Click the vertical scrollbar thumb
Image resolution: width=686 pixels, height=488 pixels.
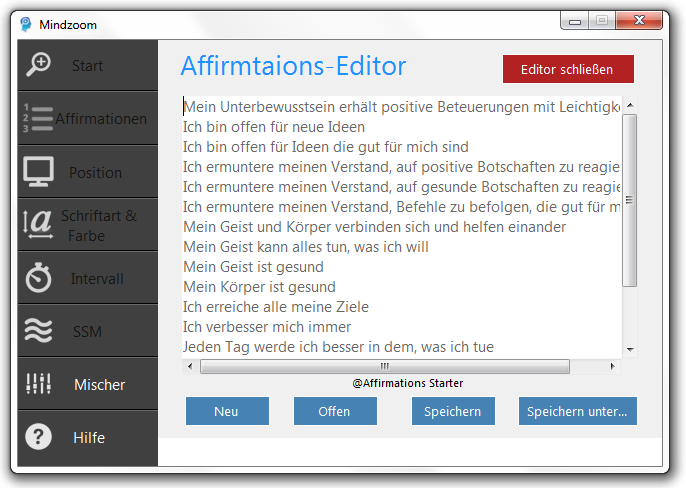630,200
